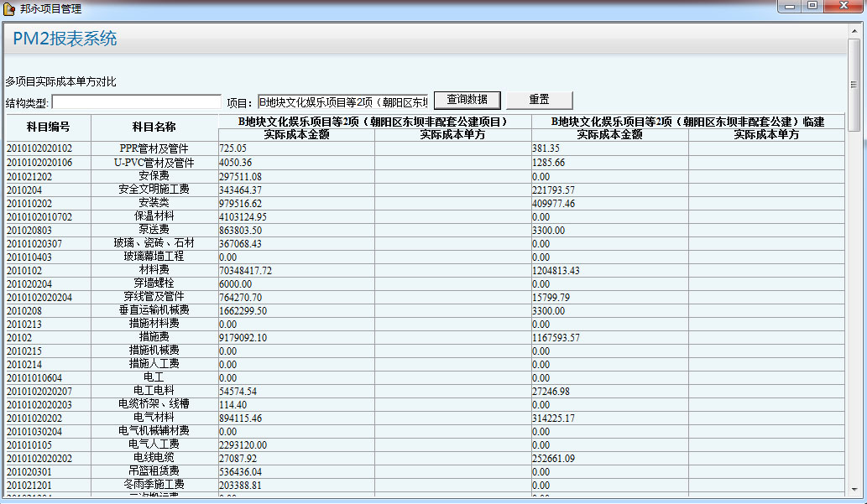The image size is (867, 504).
Task: Maximize the 邦永项目管理 window
Action: 812,7
